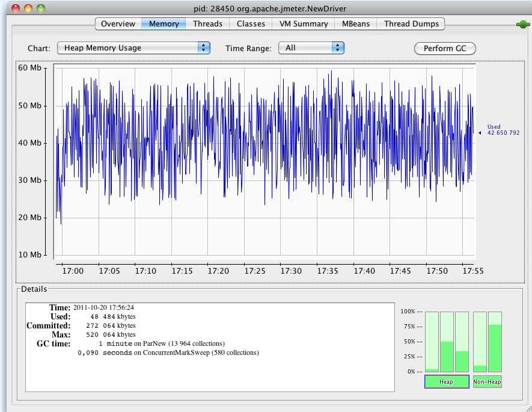Toggle the Non-Heap memory pools view
Screen dimensions: 532x412
tap(486, 381)
